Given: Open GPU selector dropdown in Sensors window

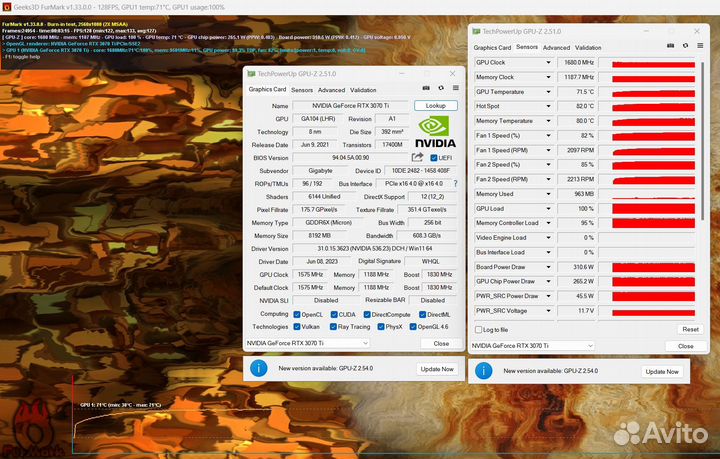Looking at the screenshot, I should tap(532, 346).
